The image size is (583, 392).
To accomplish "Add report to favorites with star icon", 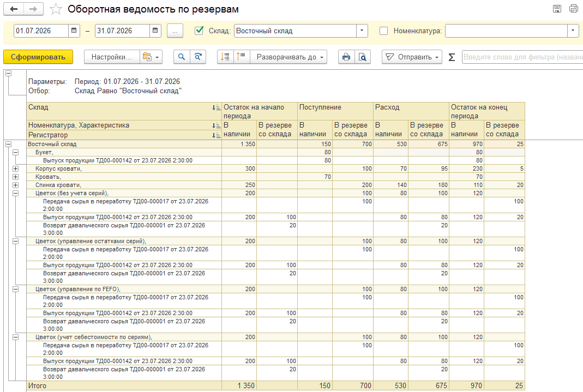I will [56, 9].
